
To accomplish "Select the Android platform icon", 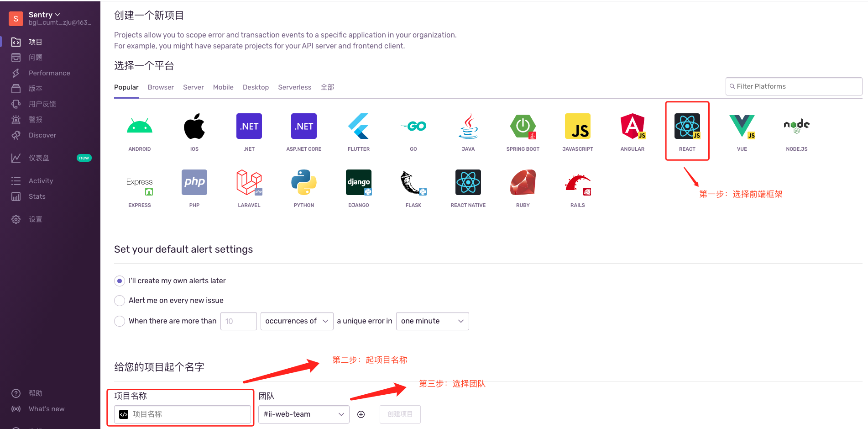I will coord(140,126).
